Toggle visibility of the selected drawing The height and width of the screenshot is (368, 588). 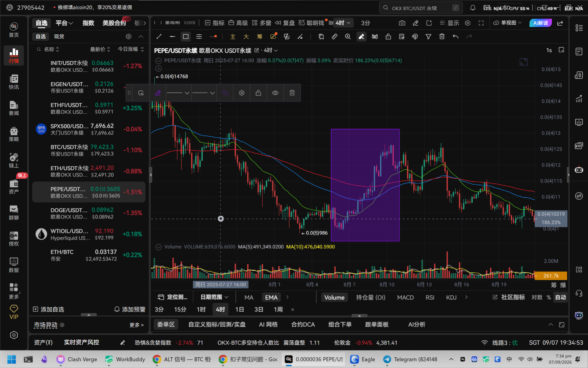(275, 93)
